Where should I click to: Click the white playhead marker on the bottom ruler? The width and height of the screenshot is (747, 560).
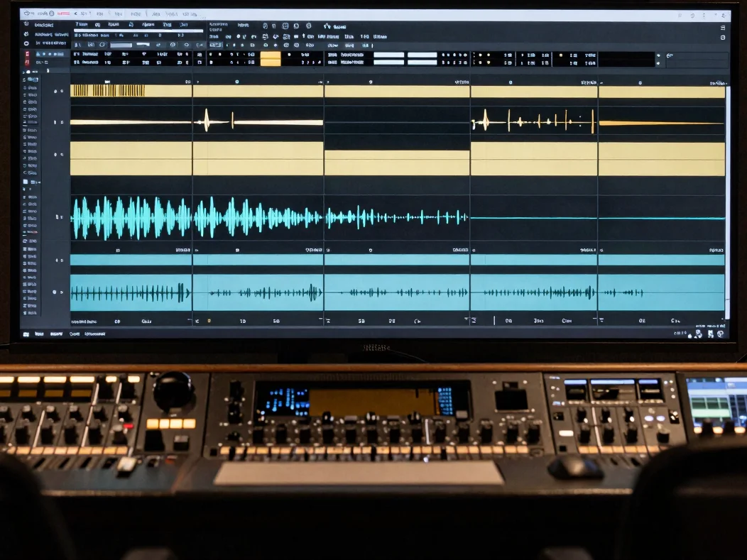click(494, 321)
